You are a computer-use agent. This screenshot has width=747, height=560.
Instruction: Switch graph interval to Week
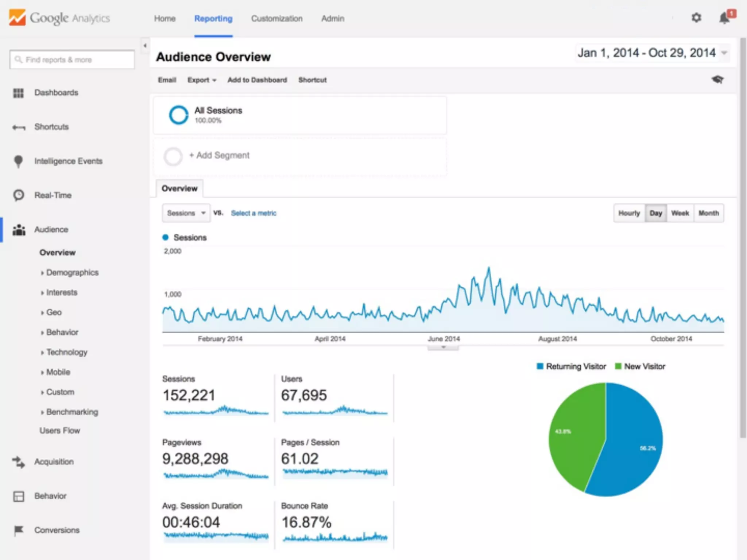pos(680,213)
